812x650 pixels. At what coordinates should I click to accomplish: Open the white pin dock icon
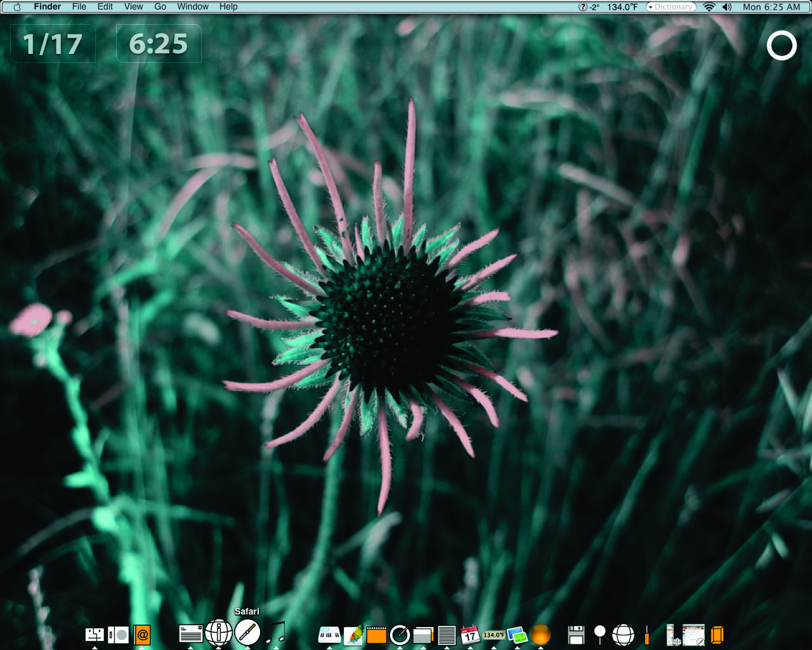click(x=599, y=634)
